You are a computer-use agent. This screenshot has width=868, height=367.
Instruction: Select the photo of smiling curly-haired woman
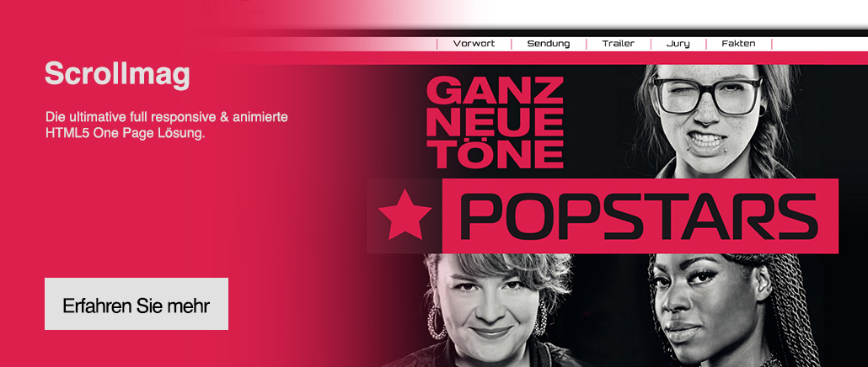coord(487,310)
